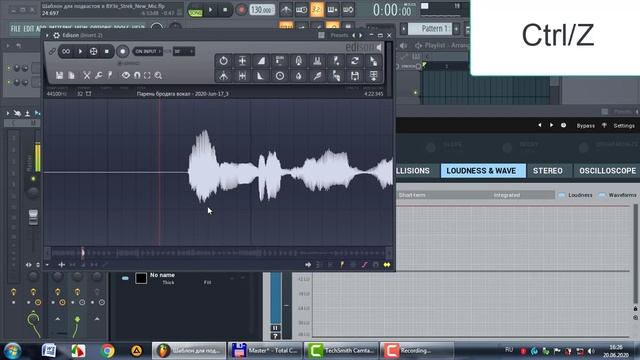Open Edison feather declick tool
The height and width of the screenshot is (360, 640).
pos(317,76)
